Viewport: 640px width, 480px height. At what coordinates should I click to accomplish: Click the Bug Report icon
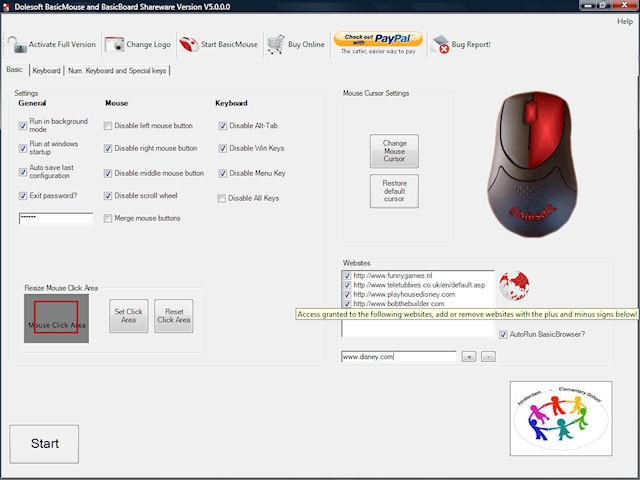tap(440, 44)
